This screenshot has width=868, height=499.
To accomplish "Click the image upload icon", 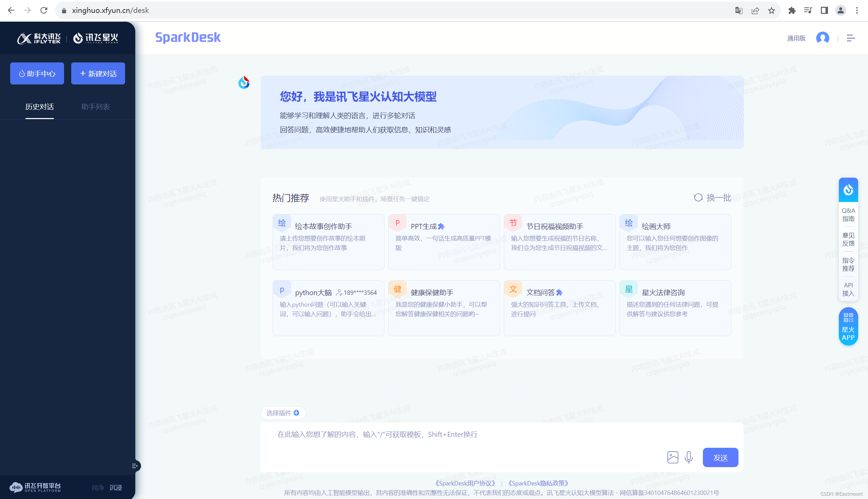I will click(x=672, y=457).
